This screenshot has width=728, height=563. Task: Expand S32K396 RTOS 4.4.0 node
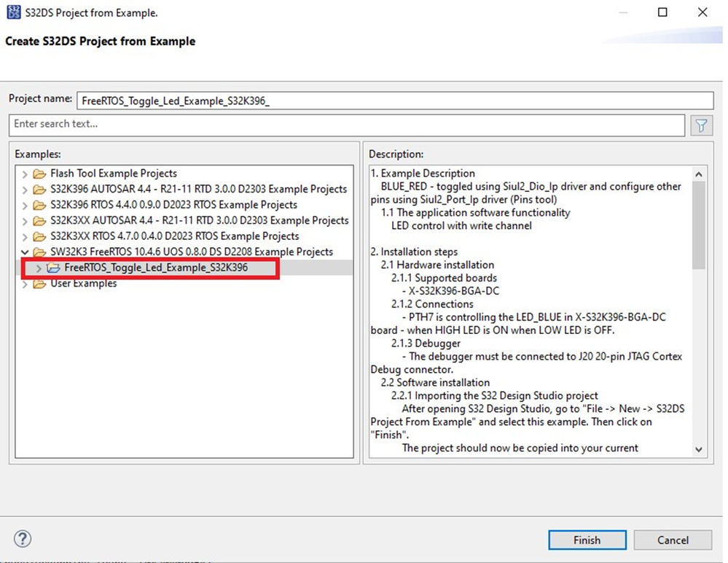(25, 206)
